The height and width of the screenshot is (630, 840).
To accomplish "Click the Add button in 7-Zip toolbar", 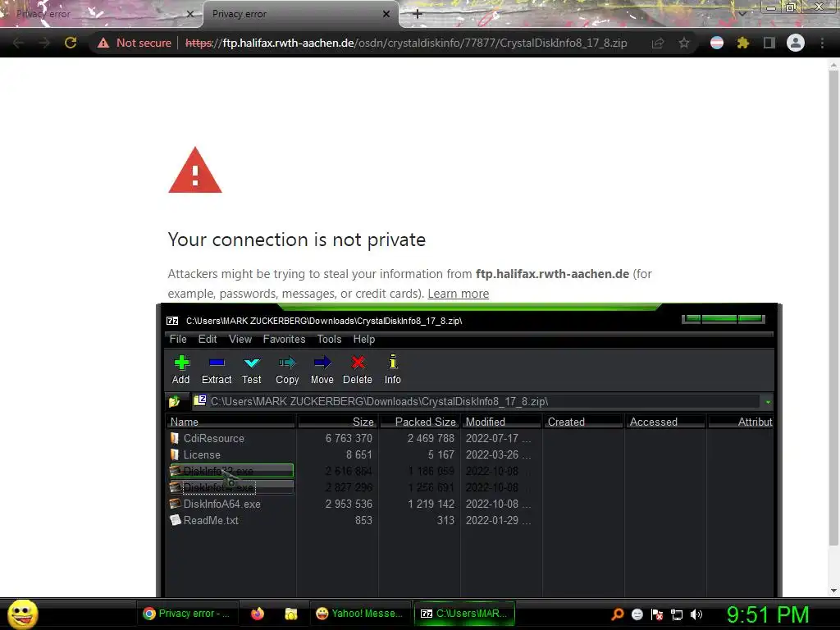I will (181, 369).
